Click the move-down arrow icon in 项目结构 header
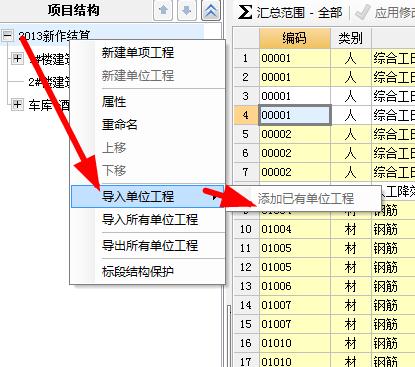This screenshot has height=367, width=415. (x=187, y=10)
